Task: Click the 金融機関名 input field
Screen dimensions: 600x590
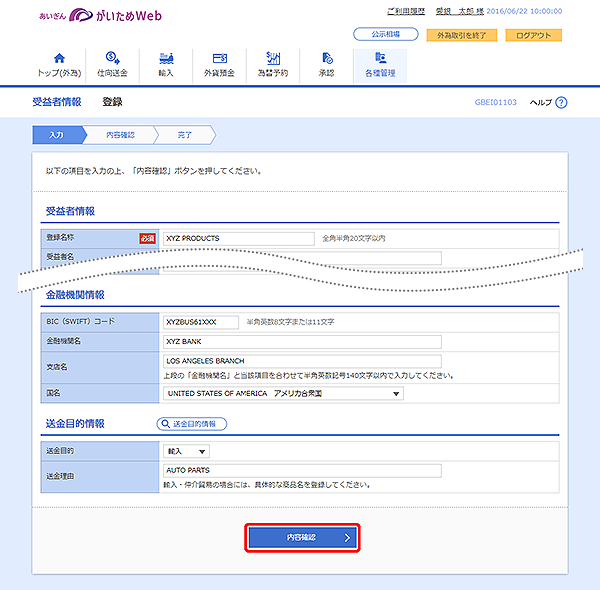Action: pyautogui.click(x=302, y=342)
